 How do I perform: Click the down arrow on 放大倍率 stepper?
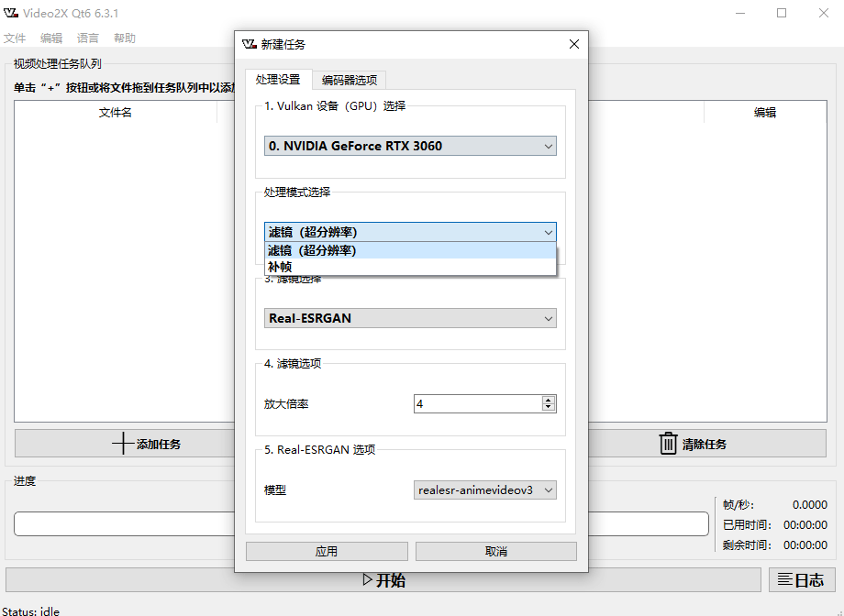click(x=548, y=407)
